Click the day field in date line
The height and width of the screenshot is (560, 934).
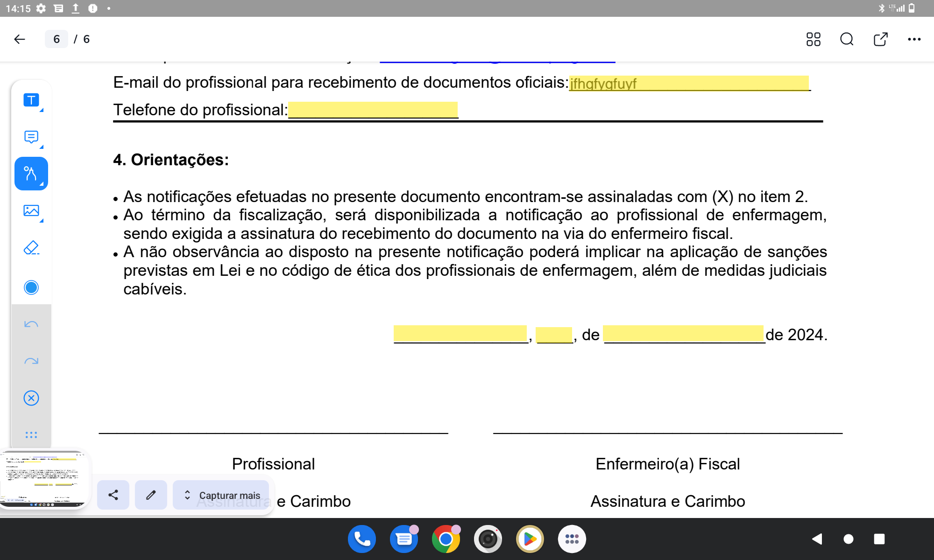554,335
